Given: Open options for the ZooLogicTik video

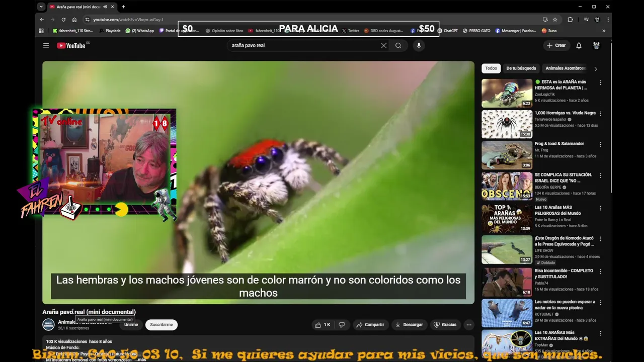Looking at the screenshot, I should (x=600, y=82).
